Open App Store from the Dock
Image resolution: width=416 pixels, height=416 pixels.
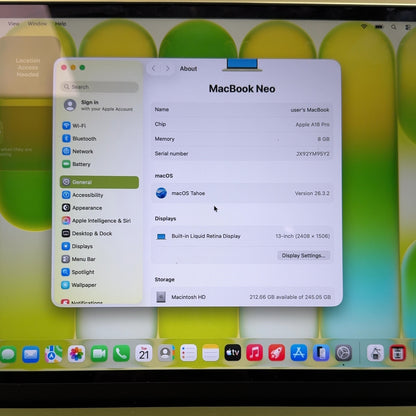tap(299, 353)
